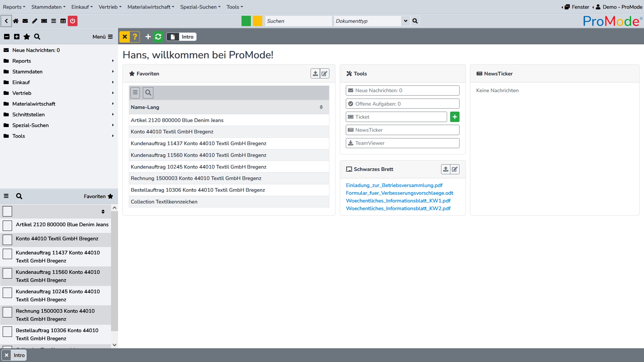Click edit icon in Schwarzes Brett panel
Viewport: 644px width, 362px height.
tap(454, 169)
